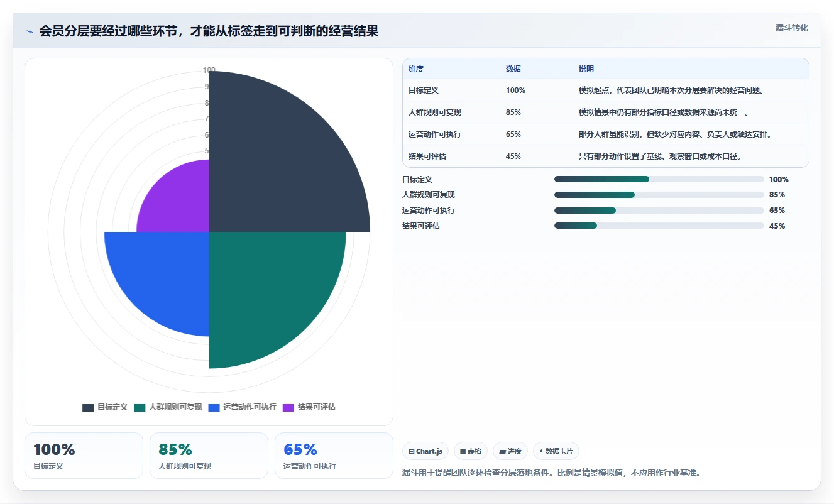This screenshot has height=504, width=834.
Task: Click the 会员分层 page title text
Action: click(x=209, y=31)
